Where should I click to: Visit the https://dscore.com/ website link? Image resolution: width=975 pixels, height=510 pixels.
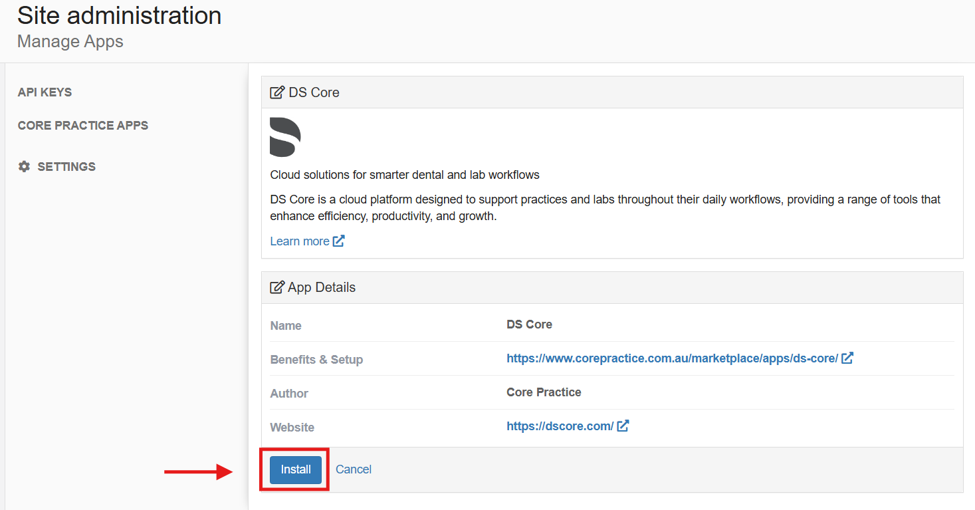[x=560, y=426]
